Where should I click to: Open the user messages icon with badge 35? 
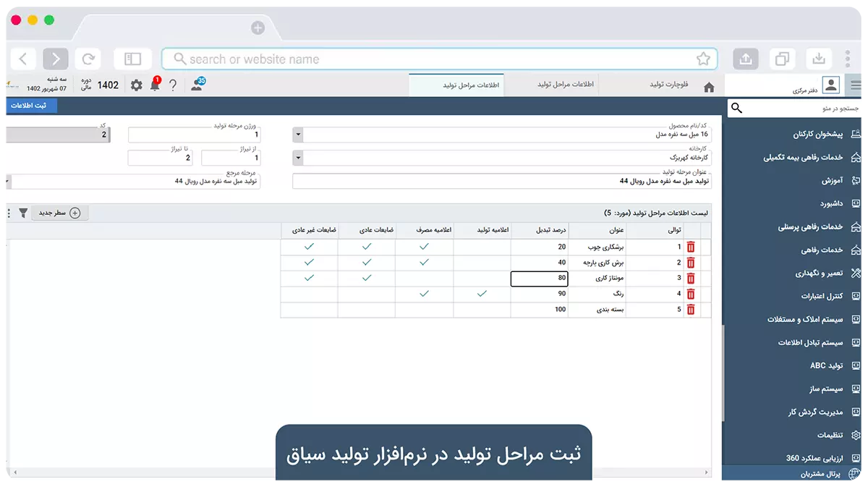[197, 85]
